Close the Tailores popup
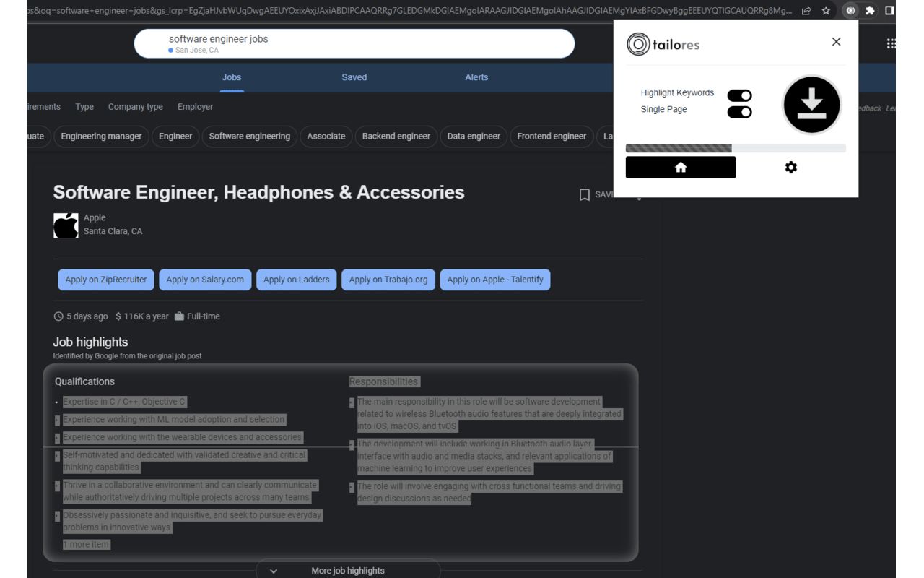 pos(836,42)
